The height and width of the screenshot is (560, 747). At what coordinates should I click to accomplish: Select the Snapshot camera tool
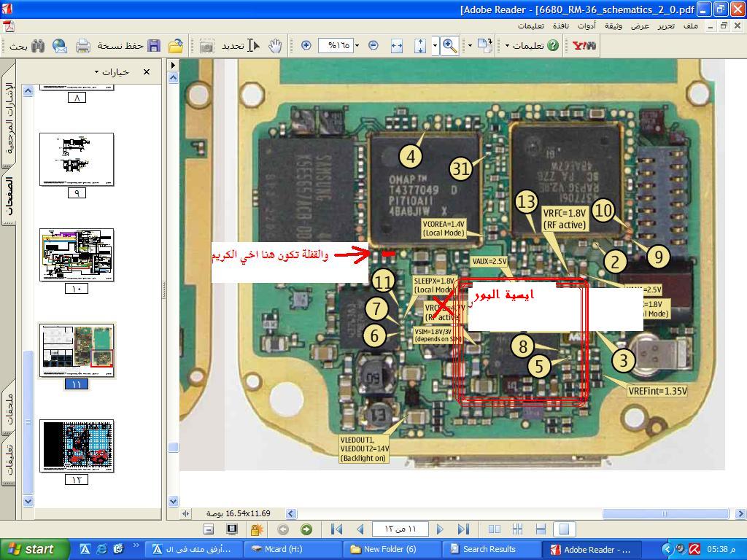[206, 46]
